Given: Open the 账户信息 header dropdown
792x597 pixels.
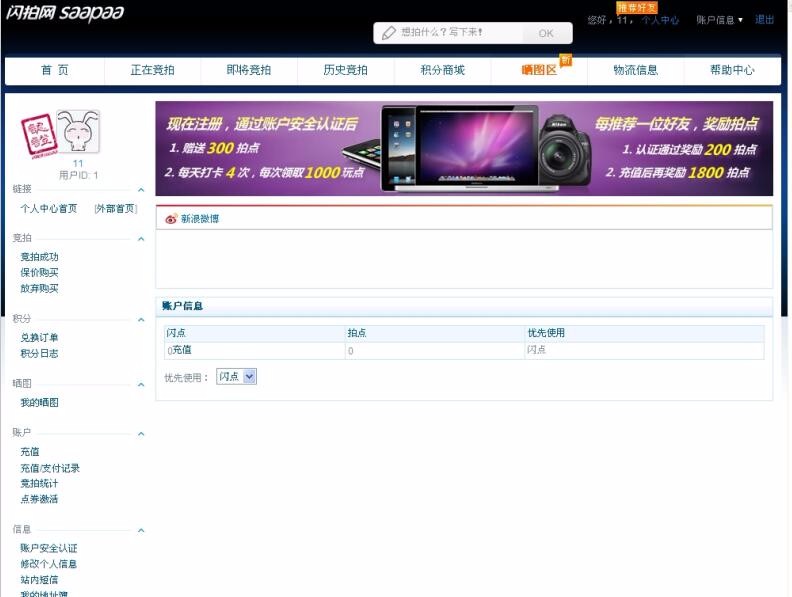Looking at the screenshot, I should tap(719, 20).
